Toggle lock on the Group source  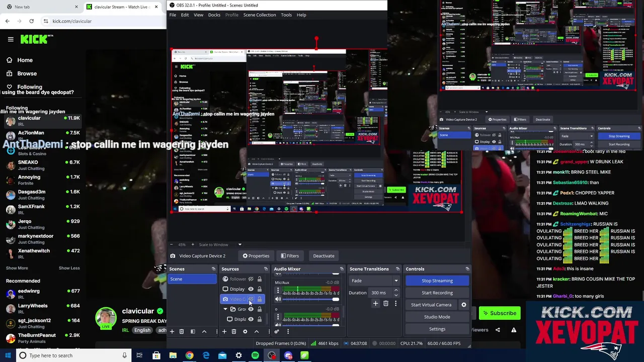click(260, 309)
